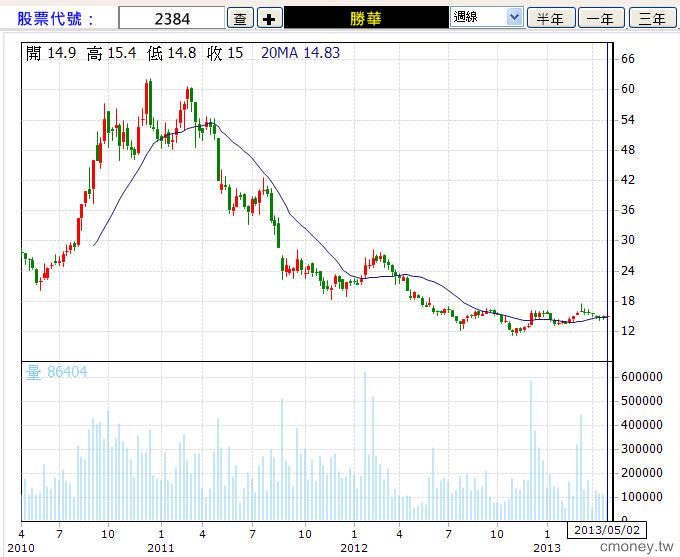Click the stock code field containing 2384
680x557 pixels.
tap(172, 18)
